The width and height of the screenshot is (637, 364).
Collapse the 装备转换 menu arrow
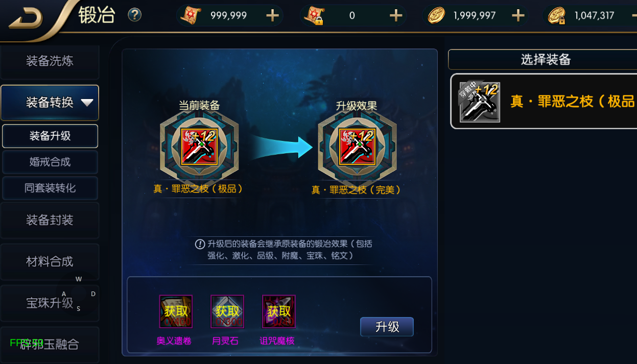(87, 103)
